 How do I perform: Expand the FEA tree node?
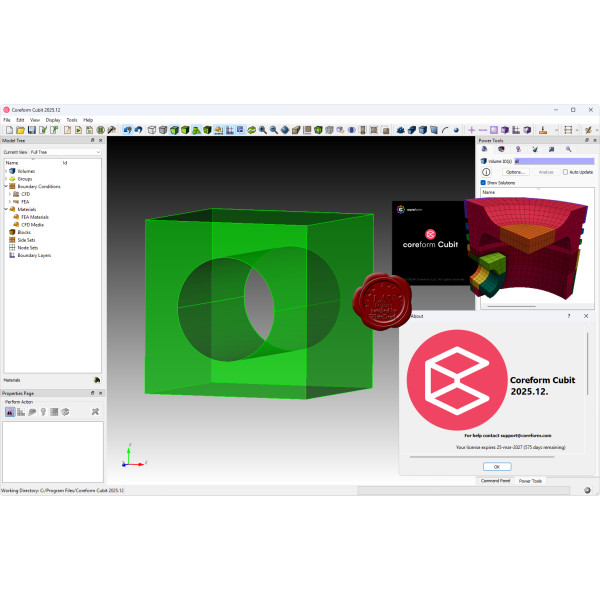10,202
